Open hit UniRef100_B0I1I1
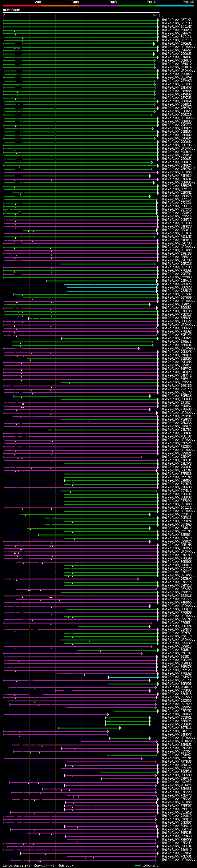Screen dimensions: 197x868 177,37
